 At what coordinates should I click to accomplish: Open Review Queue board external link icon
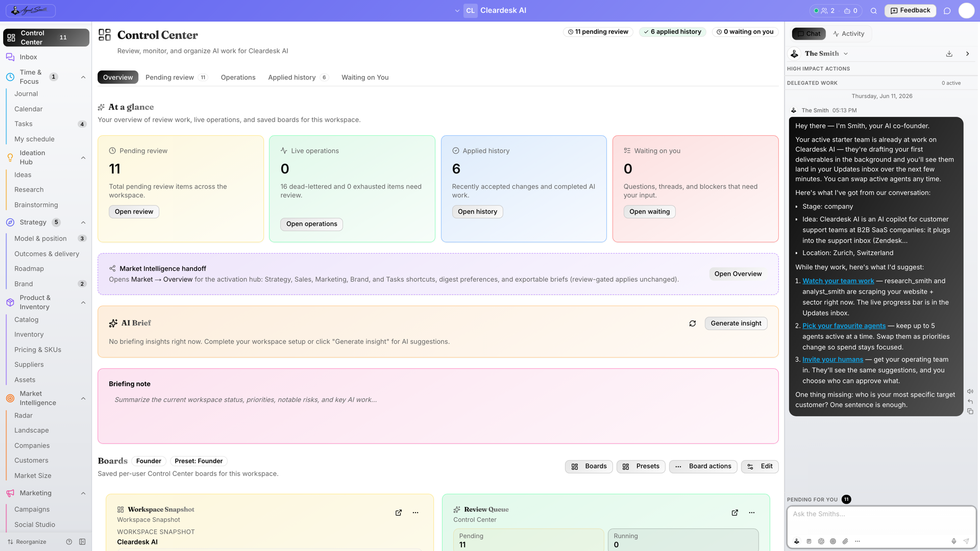tap(735, 513)
